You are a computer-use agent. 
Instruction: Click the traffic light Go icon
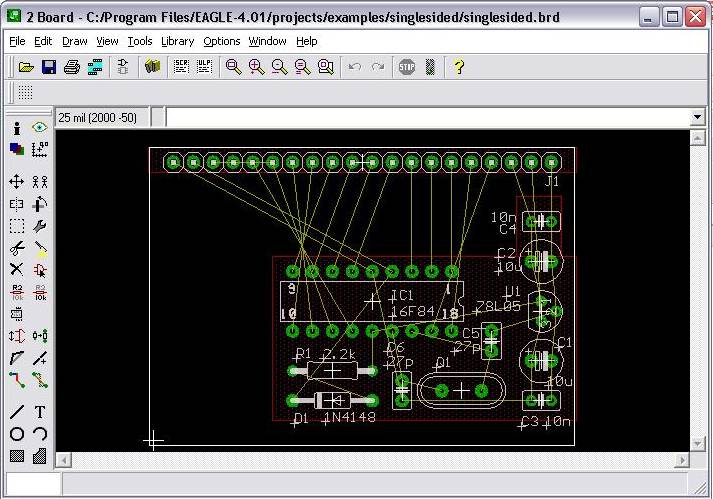430,67
